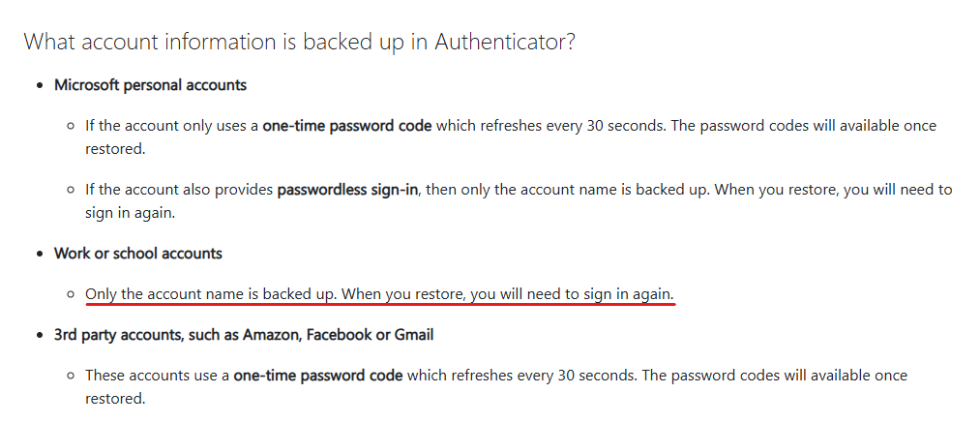The height and width of the screenshot is (423, 980).
Task: Click bold 'one-time password code' under 3rd party accounts
Action: 318,376
